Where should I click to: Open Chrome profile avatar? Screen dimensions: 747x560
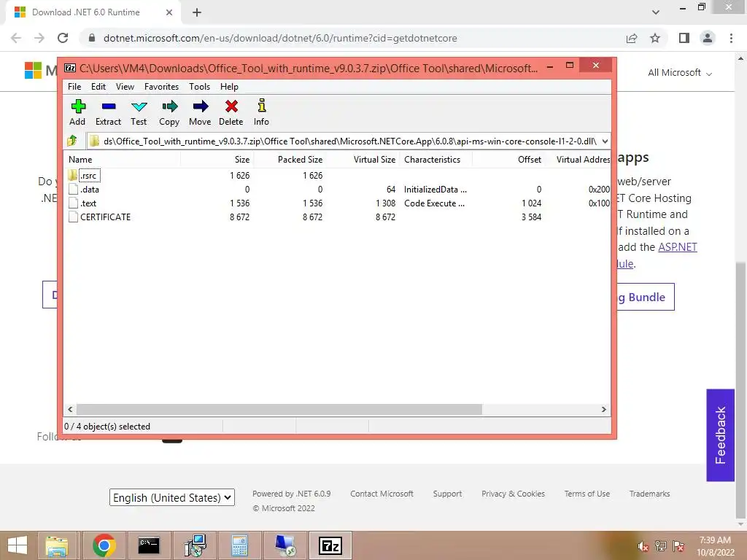pos(708,38)
